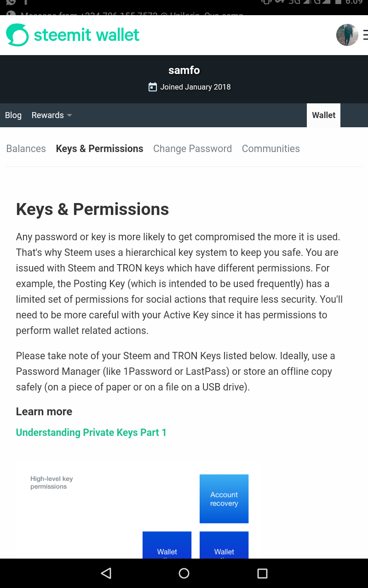The height and width of the screenshot is (588, 368).
Task: Tap the user profile avatar
Action: pyautogui.click(x=347, y=35)
